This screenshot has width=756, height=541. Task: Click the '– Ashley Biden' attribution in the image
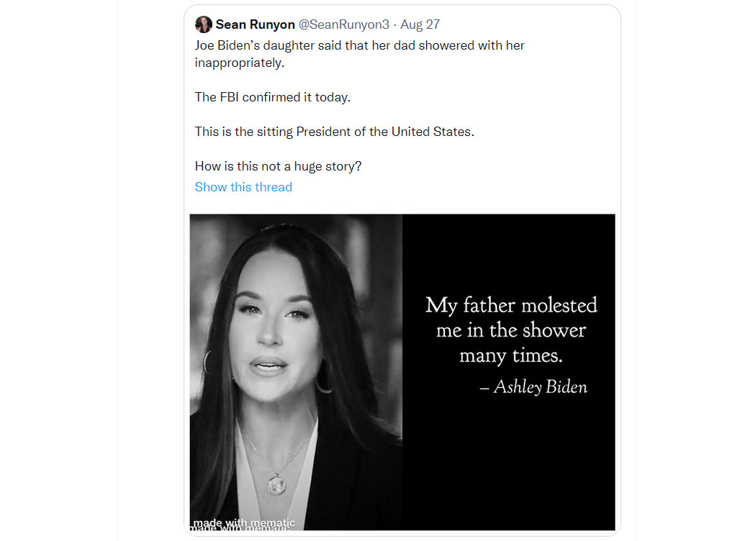534,387
